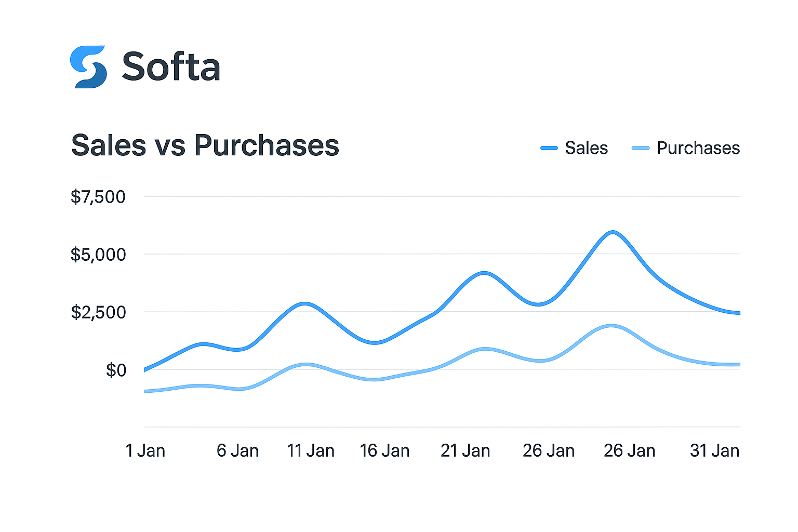The height and width of the screenshot is (532, 798).
Task: Select the '31 Jan' axis label
Action: [714, 450]
